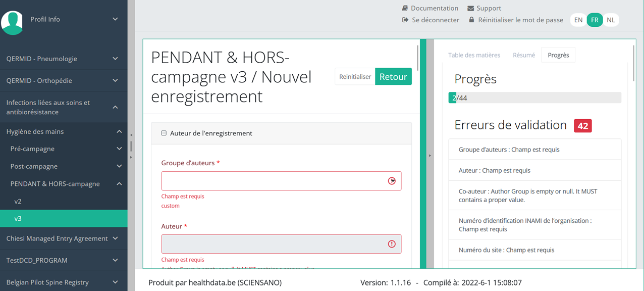Click the Se déconnecter logout icon
This screenshot has height=291, width=644.
[x=405, y=20]
